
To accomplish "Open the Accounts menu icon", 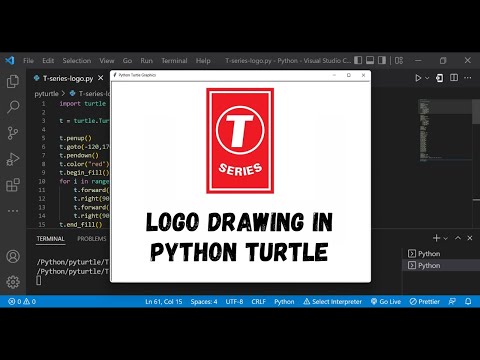I will point(13,256).
